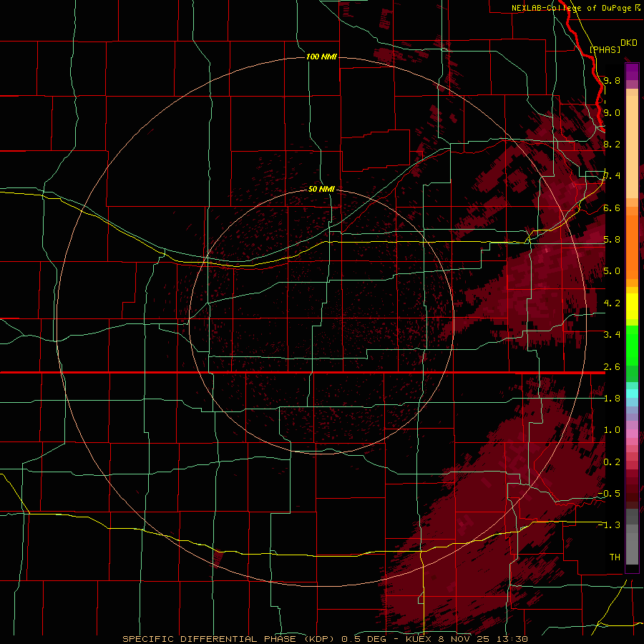Click the 100 NMI range ring label
The image size is (644, 644).
click(321, 57)
